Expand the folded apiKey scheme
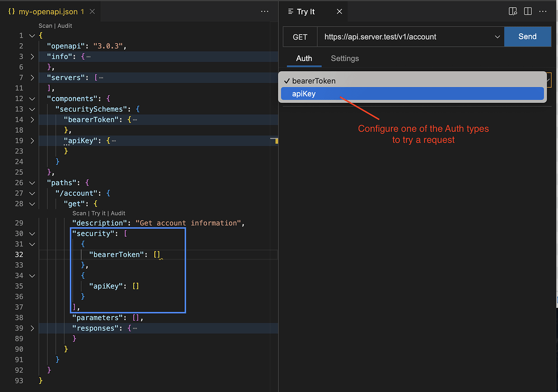The width and height of the screenshot is (558, 392). click(x=32, y=140)
